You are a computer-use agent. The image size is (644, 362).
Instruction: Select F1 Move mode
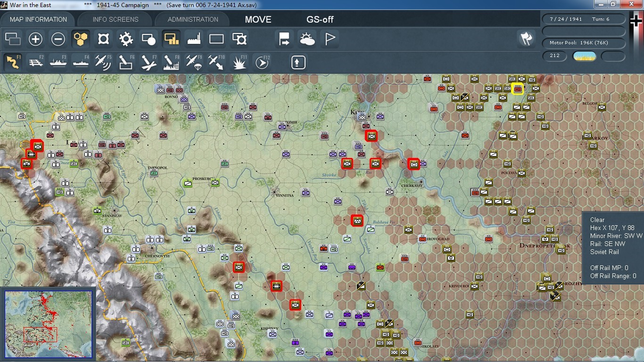click(13, 62)
